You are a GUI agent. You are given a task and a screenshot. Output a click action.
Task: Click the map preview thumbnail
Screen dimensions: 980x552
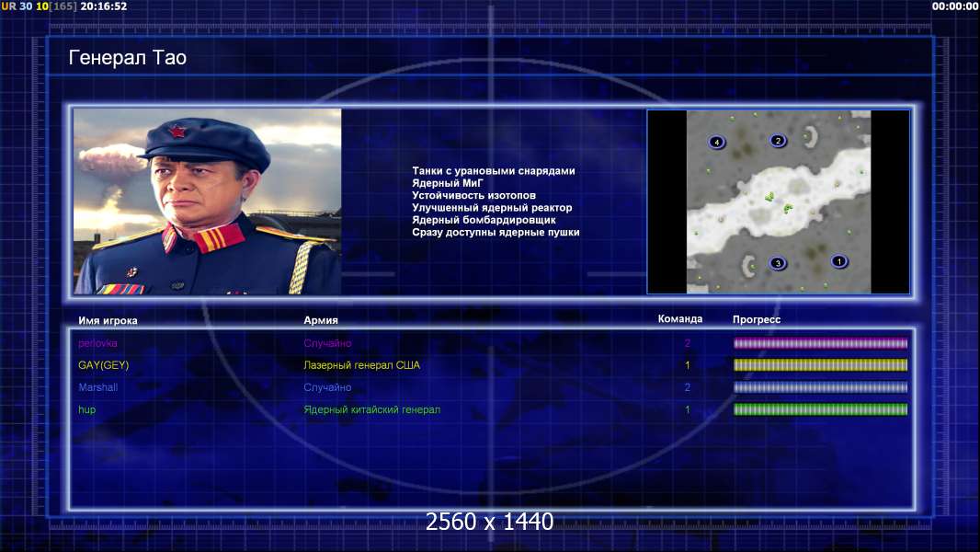(778, 201)
